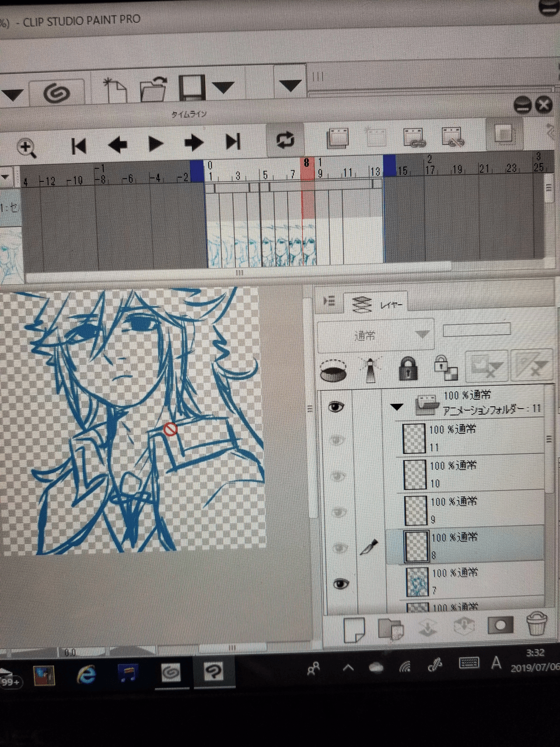Delete layer using trash can icon
Screen dimensions: 560x747
click(535, 624)
